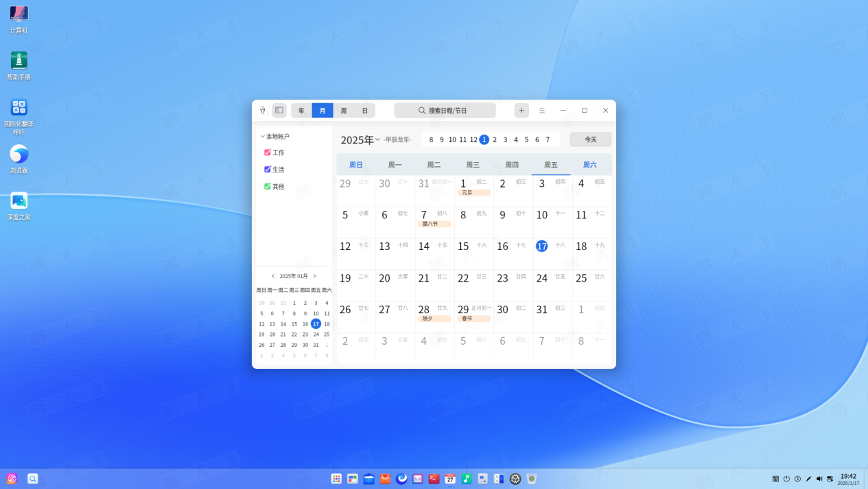
Task: Go to next month in mini calendar
Action: (315, 276)
